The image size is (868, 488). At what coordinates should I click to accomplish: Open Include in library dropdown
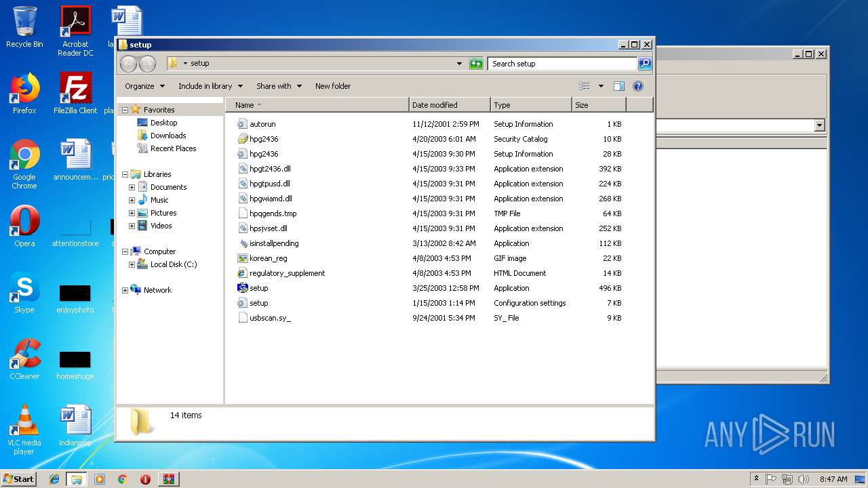(210, 86)
